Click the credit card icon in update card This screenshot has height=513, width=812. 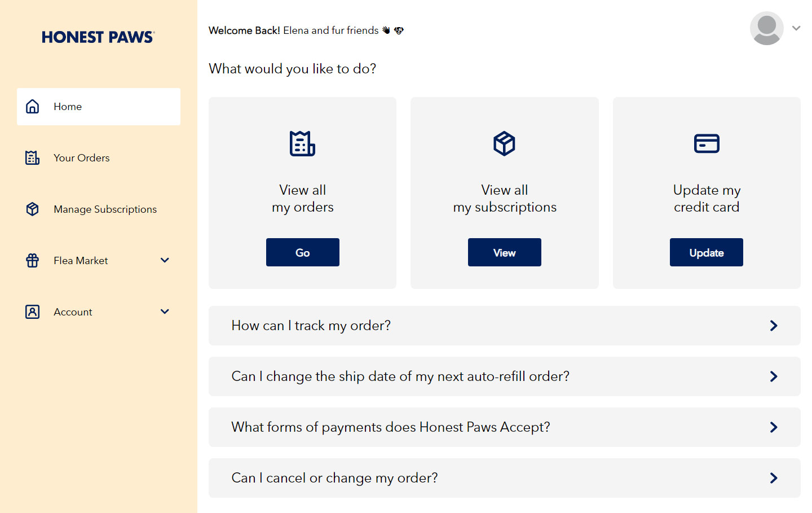point(707,143)
